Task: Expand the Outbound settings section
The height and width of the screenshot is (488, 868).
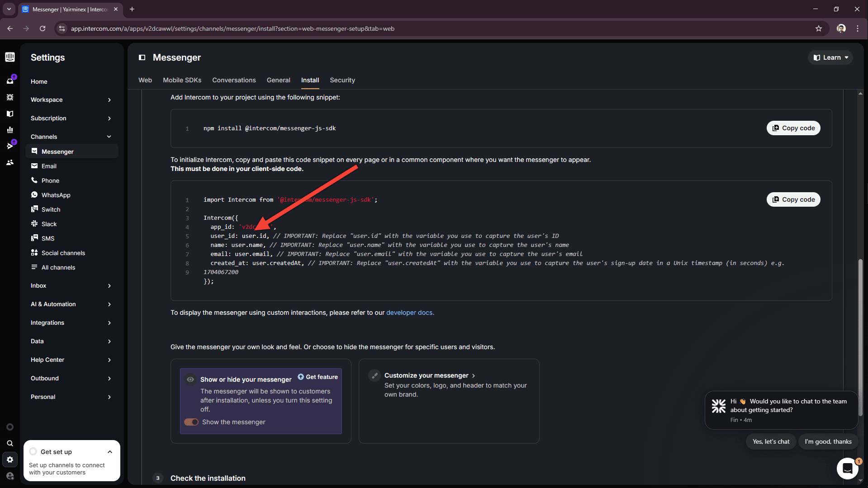Action: [71, 378]
